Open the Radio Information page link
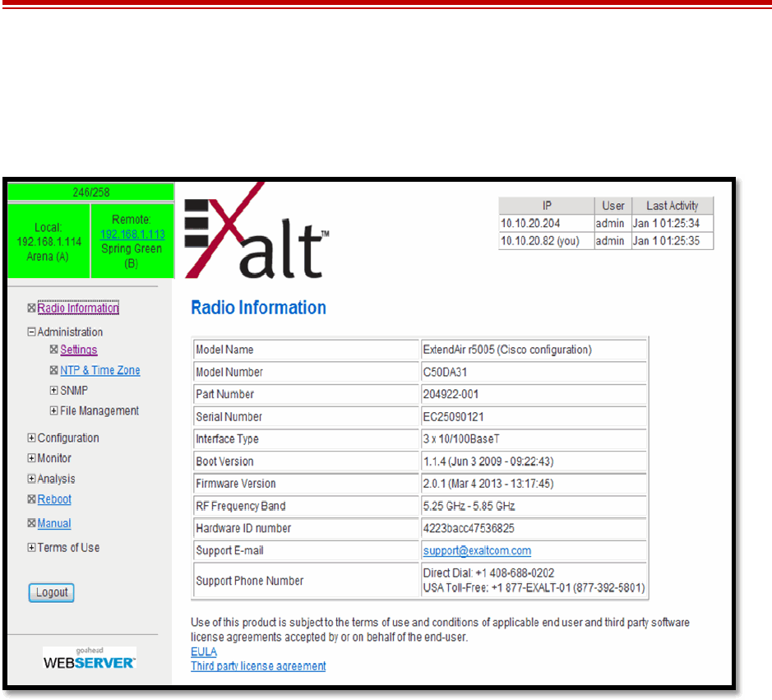 click(78, 308)
